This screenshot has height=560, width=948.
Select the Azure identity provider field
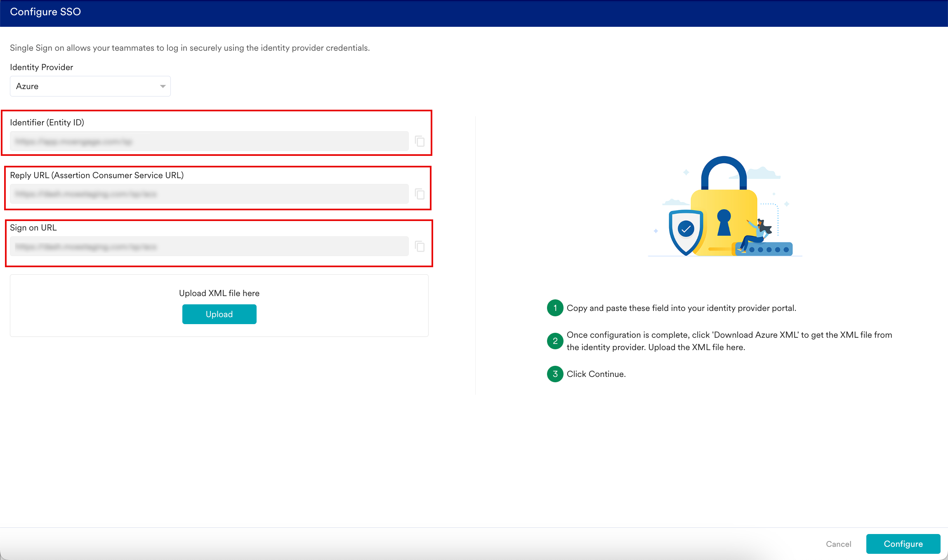tap(83, 86)
